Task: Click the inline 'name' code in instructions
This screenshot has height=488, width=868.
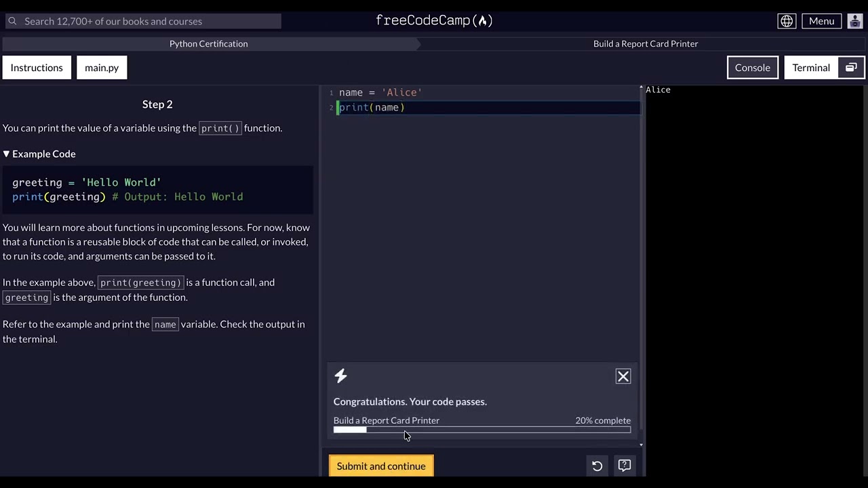Action: (165, 325)
